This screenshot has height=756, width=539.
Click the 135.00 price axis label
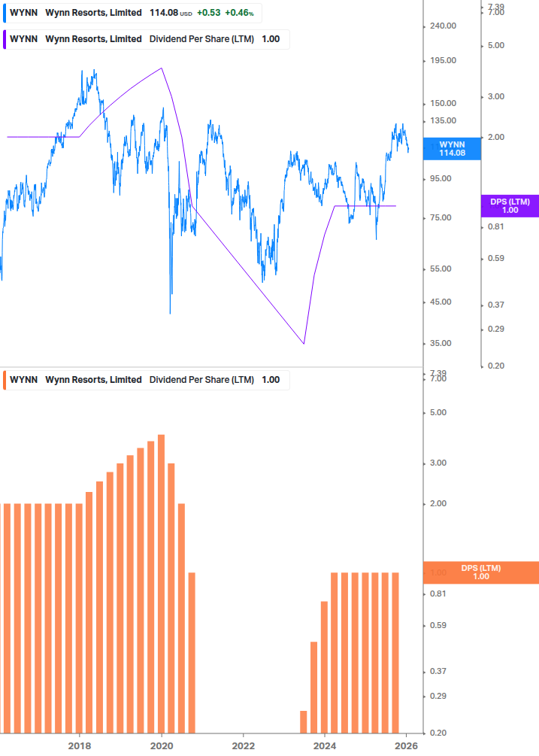pyautogui.click(x=443, y=121)
